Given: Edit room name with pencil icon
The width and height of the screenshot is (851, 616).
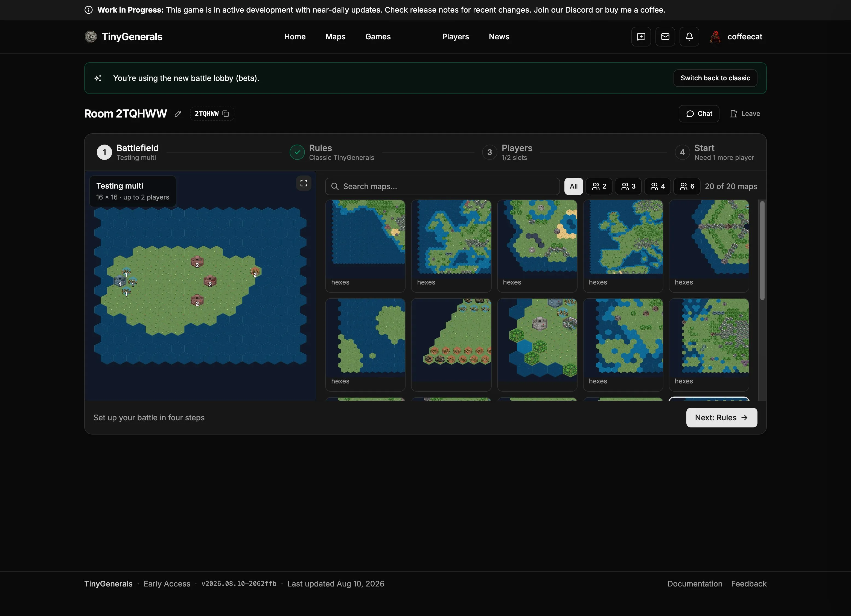Looking at the screenshot, I should pos(178,114).
